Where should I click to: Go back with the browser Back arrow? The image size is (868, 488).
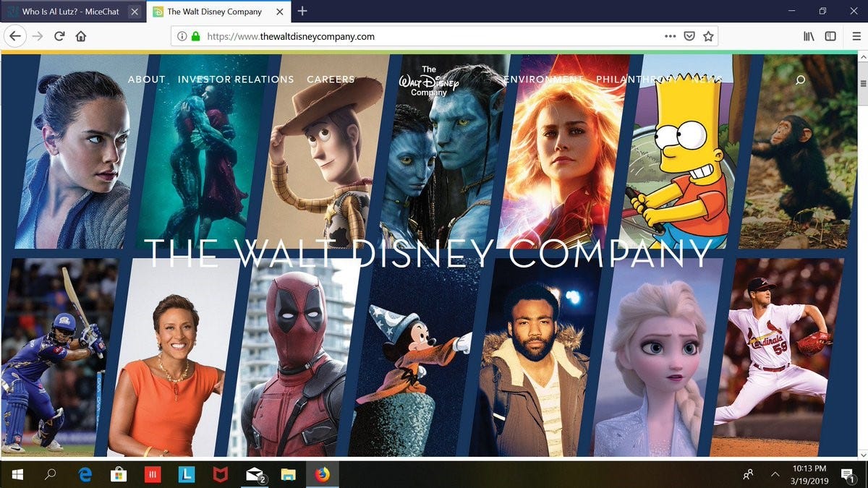click(x=15, y=36)
